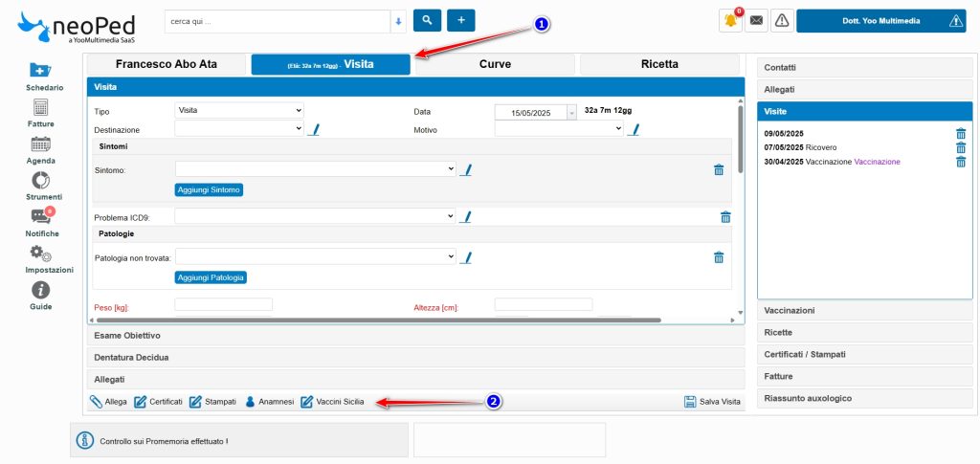Open the mail envelope icon
The image size is (980, 464).
[x=756, y=21]
